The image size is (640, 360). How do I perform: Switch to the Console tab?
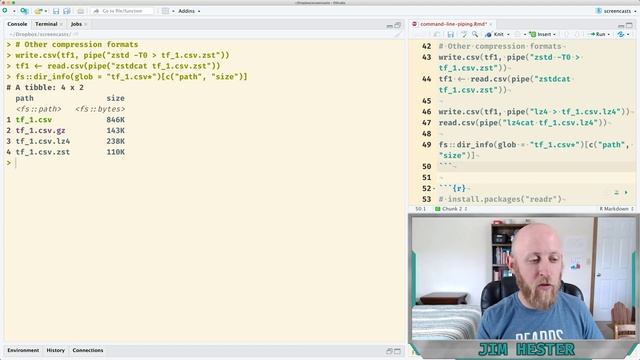17,24
